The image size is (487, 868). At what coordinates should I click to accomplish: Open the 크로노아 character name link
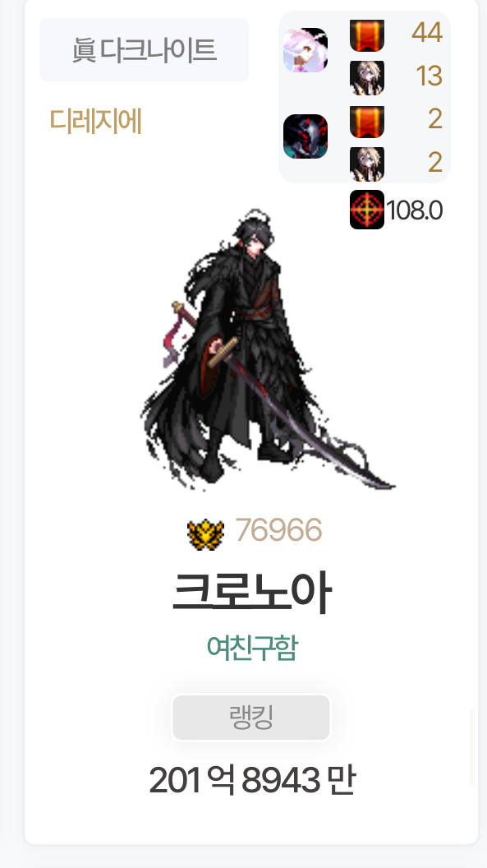coord(252,591)
